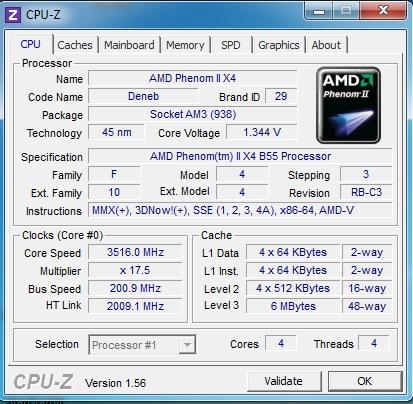Image resolution: width=413 pixels, height=404 pixels.
Task: Click the Instructions field listing MMX, SSE
Action: 240,210
